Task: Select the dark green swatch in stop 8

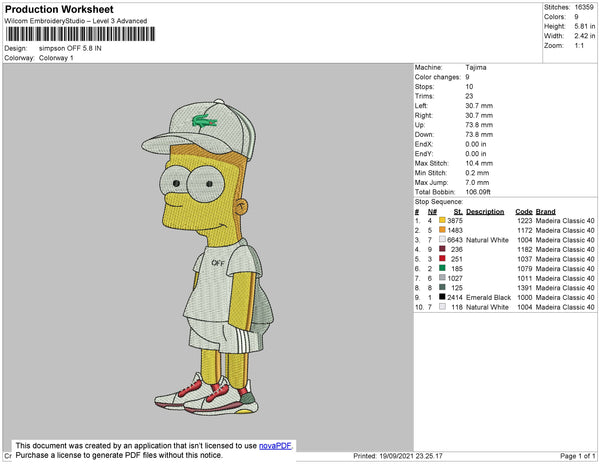Action: pos(442,287)
